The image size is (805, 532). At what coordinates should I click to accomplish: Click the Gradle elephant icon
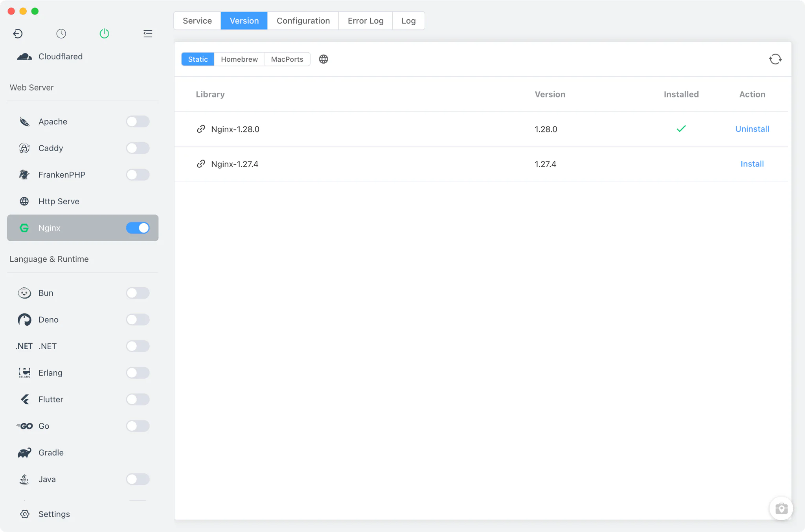(x=24, y=453)
